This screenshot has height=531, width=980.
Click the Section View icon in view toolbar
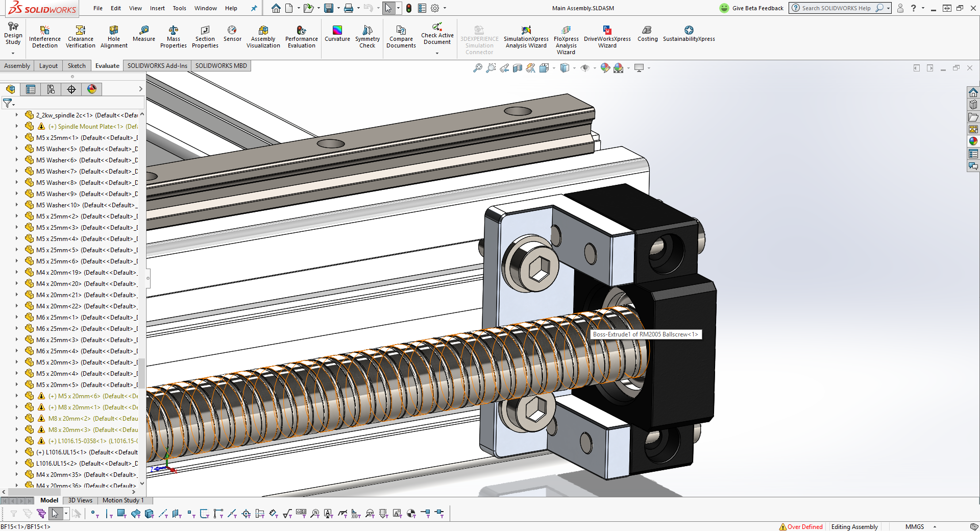click(x=518, y=68)
